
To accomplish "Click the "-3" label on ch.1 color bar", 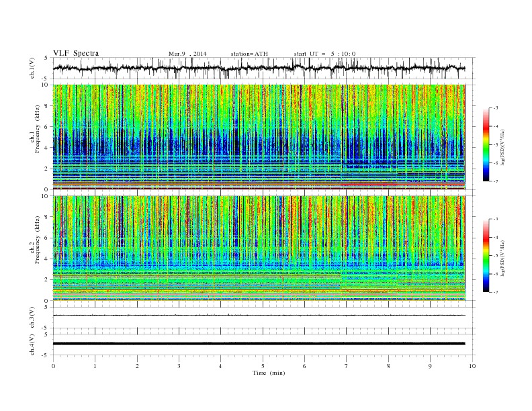I will [x=495, y=108].
